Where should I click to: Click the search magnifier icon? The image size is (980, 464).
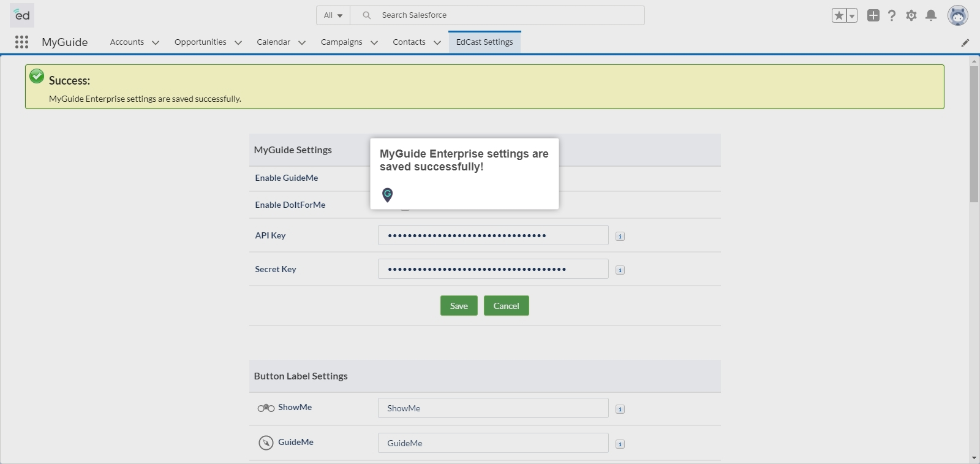[x=366, y=15]
